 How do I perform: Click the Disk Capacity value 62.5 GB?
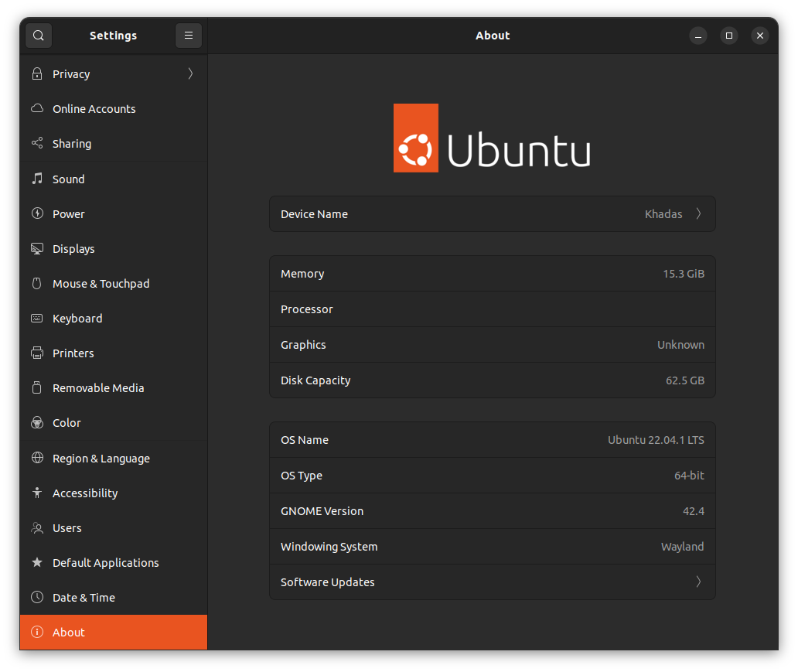click(685, 380)
